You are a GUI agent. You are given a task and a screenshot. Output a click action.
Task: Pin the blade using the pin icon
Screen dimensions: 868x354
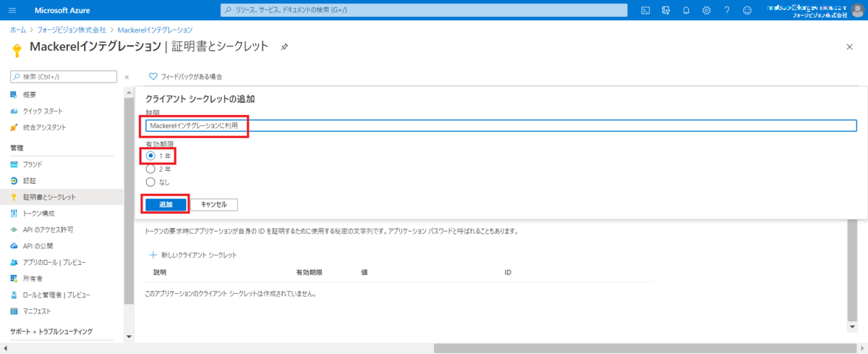[284, 47]
